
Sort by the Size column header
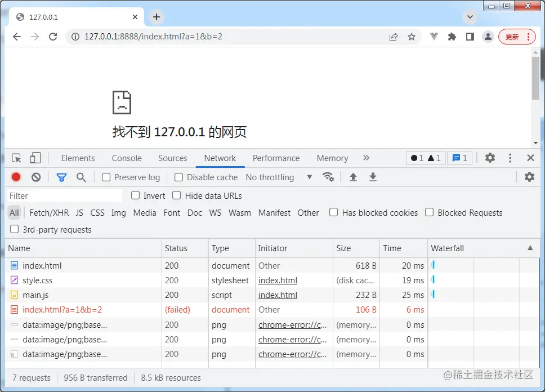pos(356,248)
